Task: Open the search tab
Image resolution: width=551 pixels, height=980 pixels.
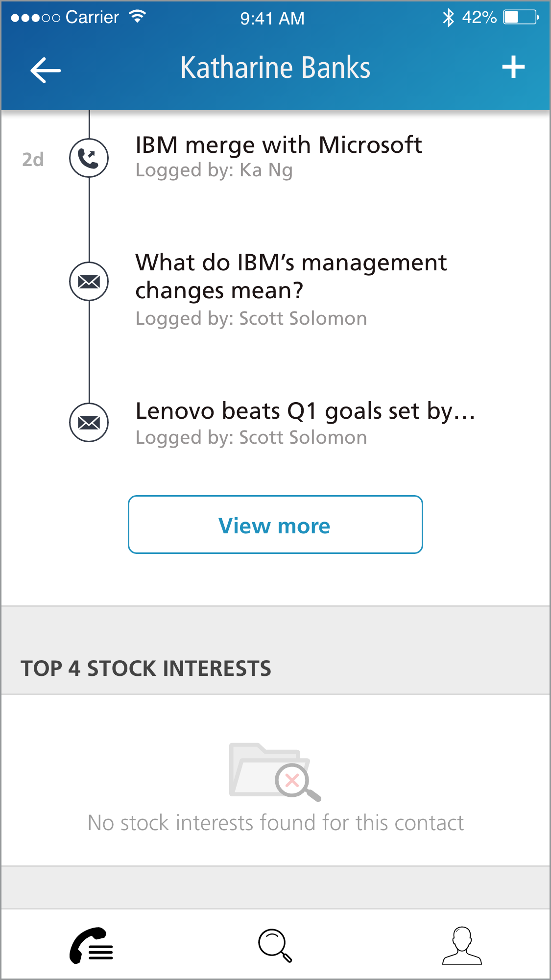Action: tap(275, 945)
